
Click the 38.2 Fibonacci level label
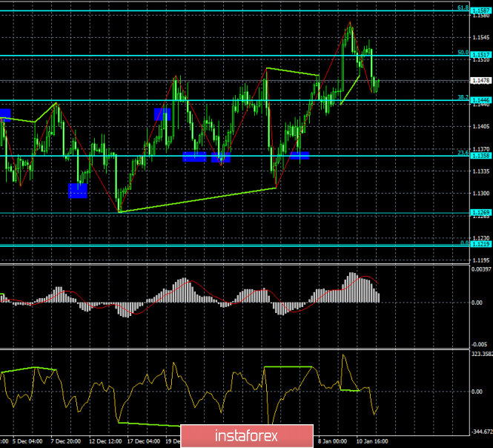pyautogui.click(x=462, y=97)
